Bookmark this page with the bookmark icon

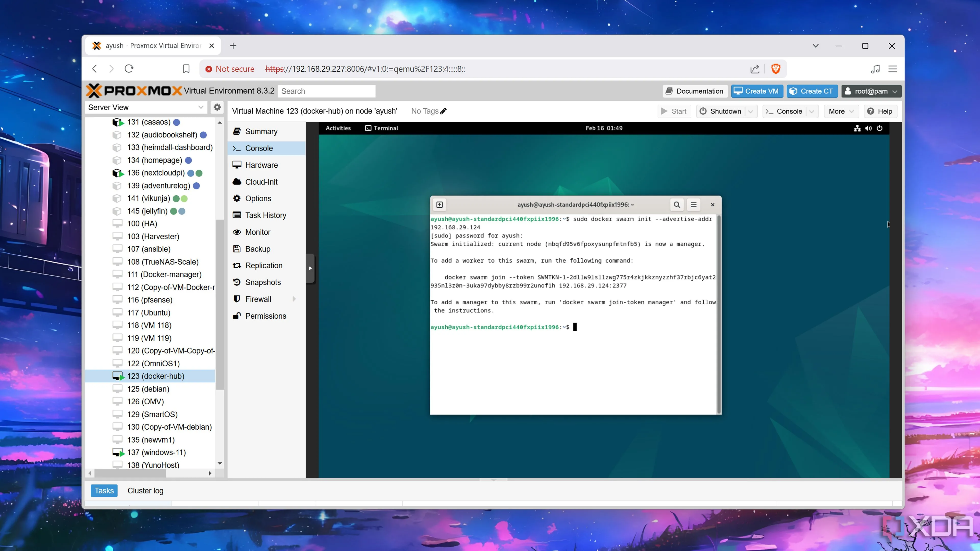[186, 69]
